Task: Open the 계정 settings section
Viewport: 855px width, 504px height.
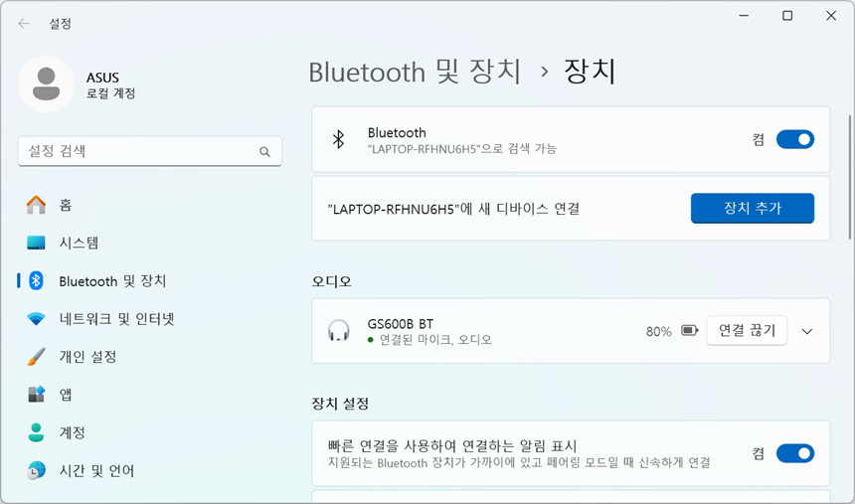Action: pyautogui.click(x=72, y=432)
